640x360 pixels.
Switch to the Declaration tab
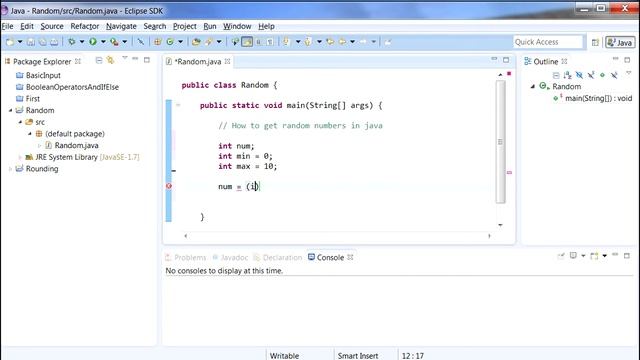coord(278,257)
